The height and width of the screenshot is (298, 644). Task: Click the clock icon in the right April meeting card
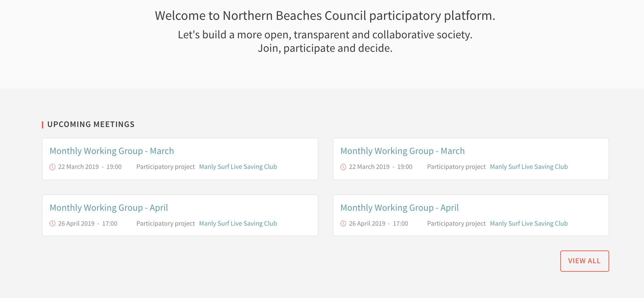point(343,223)
